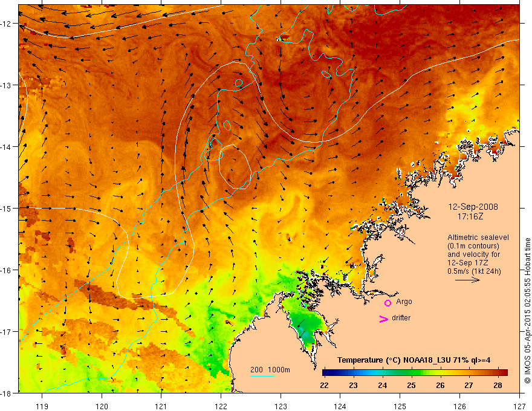Click the temperature colour bar

point(415,373)
